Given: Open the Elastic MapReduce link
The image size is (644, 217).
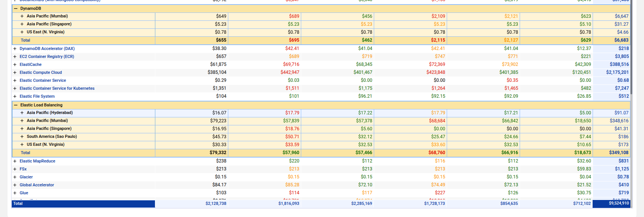Looking at the screenshot, I should 37,161.
